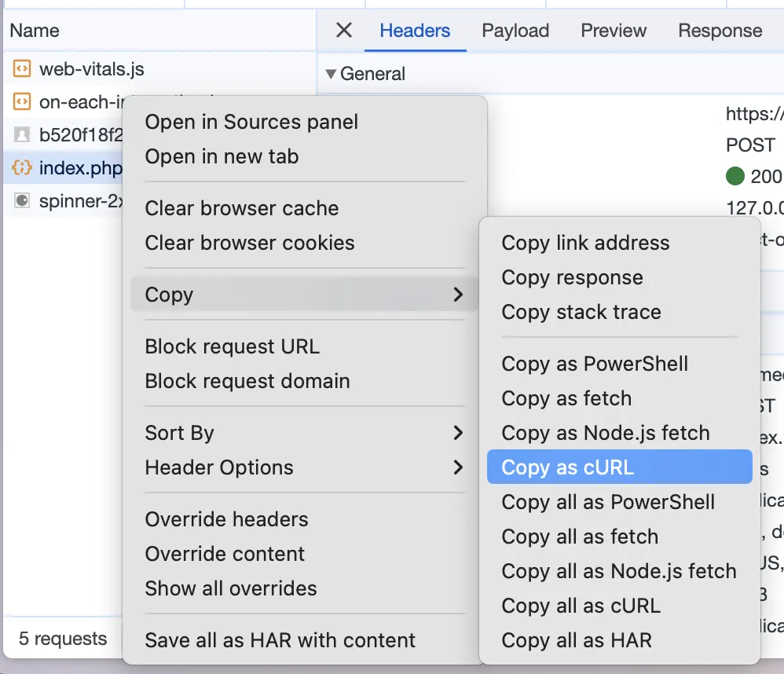
Task: Expand the Header Options submenu
Action: pos(458,467)
